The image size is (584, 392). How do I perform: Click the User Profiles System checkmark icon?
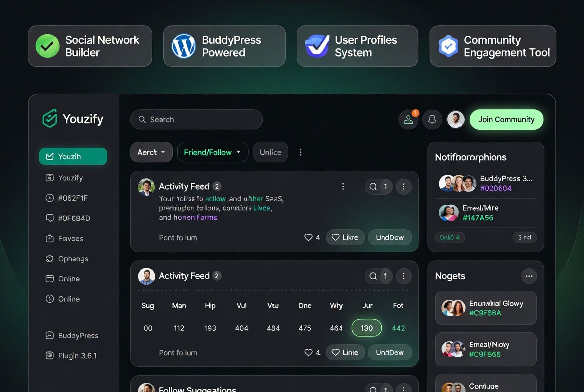tap(317, 46)
